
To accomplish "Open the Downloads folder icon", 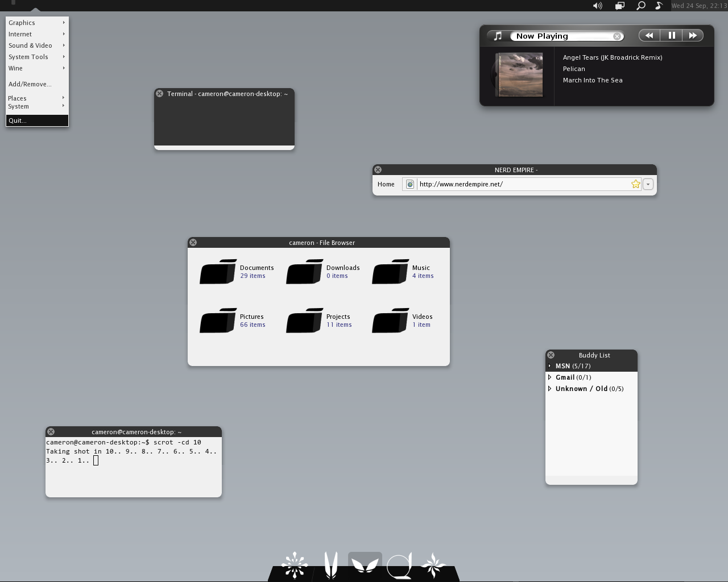I will tap(304, 272).
